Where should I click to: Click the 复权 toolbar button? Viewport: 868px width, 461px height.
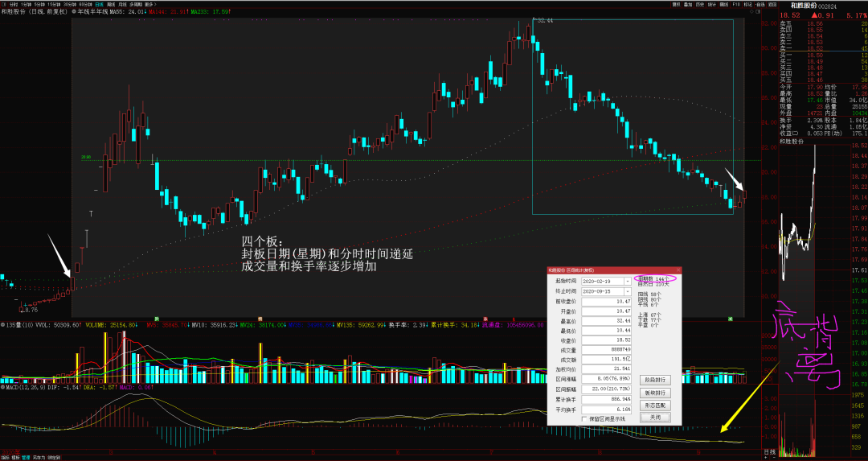[676, 5]
